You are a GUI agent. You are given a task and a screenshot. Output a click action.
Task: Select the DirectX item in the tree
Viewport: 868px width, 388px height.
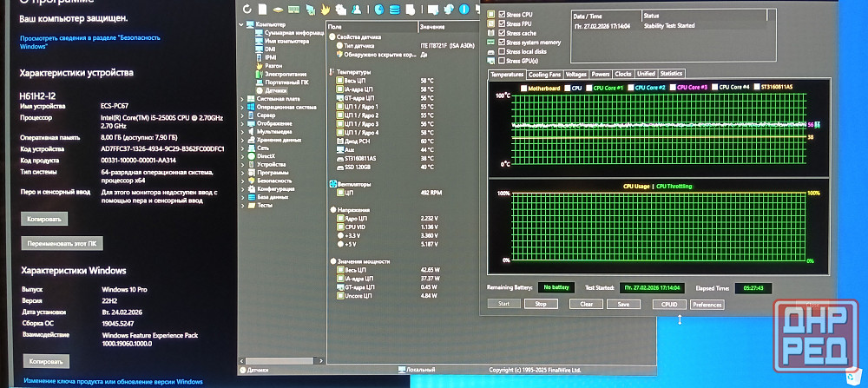pyautogui.click(x=266, y=155)
